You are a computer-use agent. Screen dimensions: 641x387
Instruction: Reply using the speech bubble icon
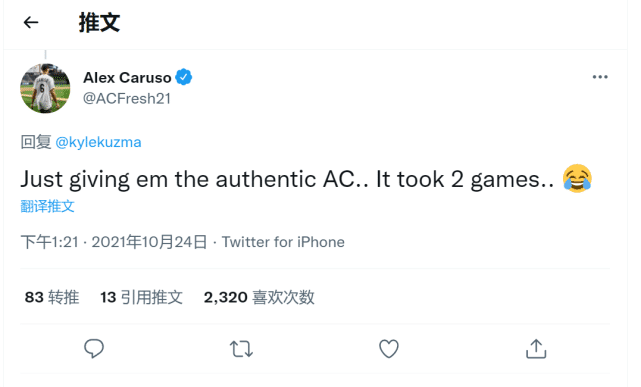click(94, 349)
